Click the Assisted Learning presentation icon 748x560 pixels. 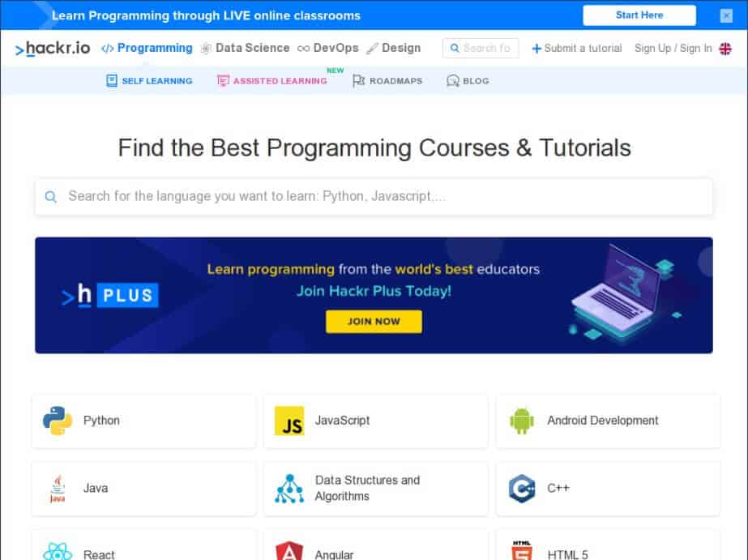(x=223, y=80)
